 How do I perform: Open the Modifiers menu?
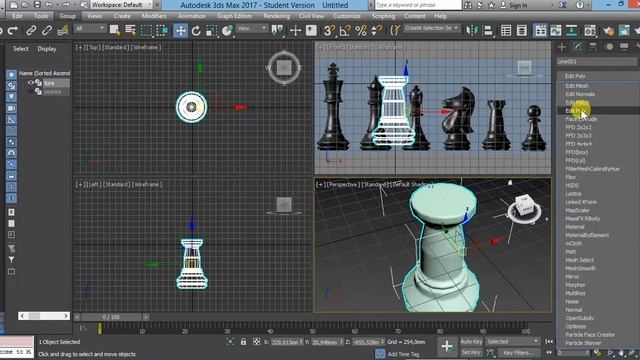[x=154, y=16]
